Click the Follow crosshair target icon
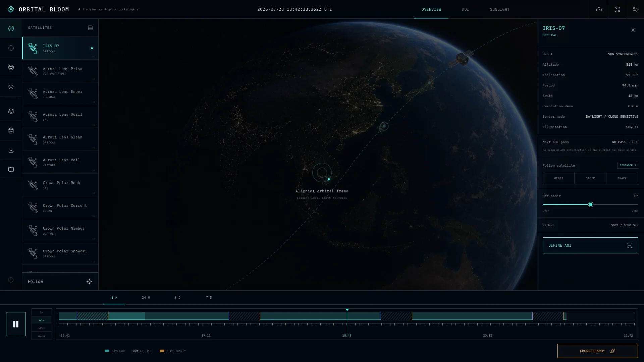 (x=89, y=282)
